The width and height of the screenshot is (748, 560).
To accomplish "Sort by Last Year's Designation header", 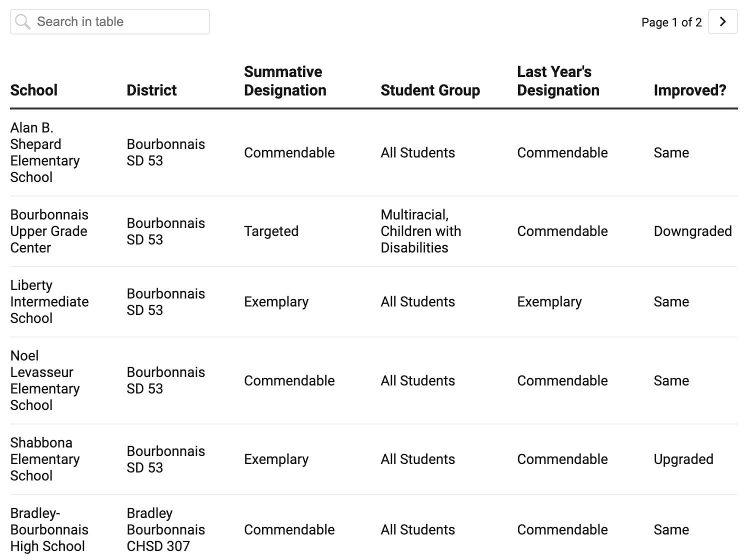I will (x=558, y=81).
